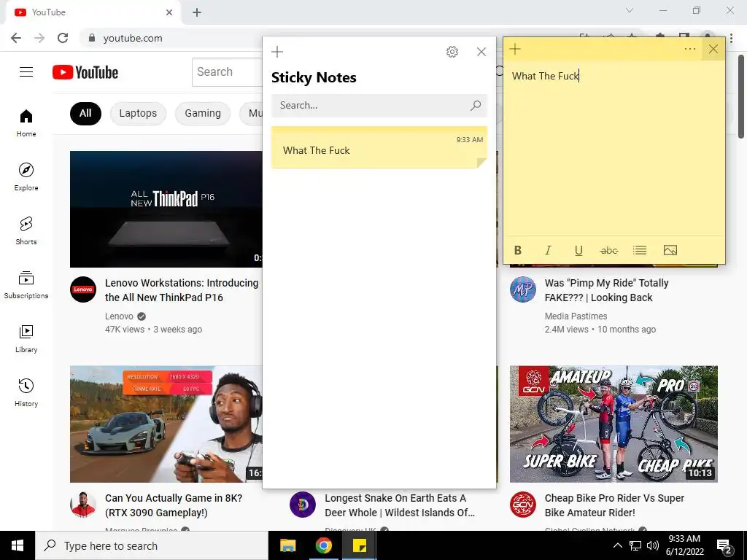This screenshot has width=747, height=560.
Task: Click the purple Discovery UK channel avatar
Action: click(x=303, y=505)
